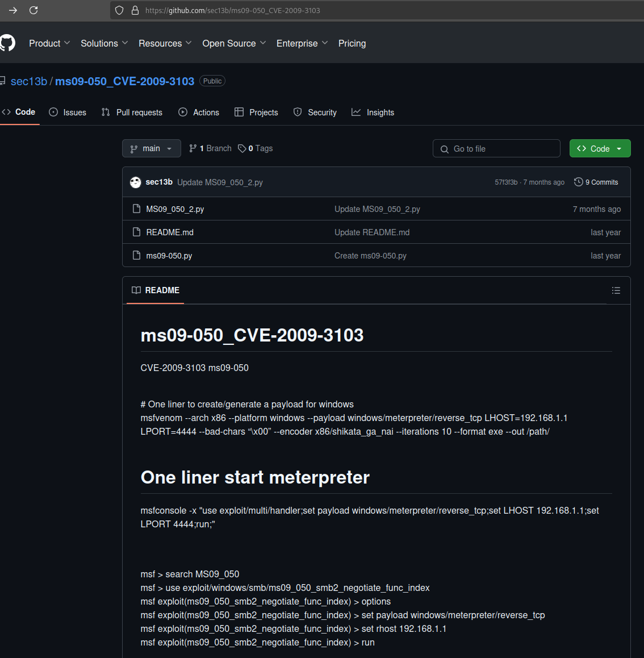View the 0 Tags list
This screenshot has height=658, width=644.
(x=256, y=148)
